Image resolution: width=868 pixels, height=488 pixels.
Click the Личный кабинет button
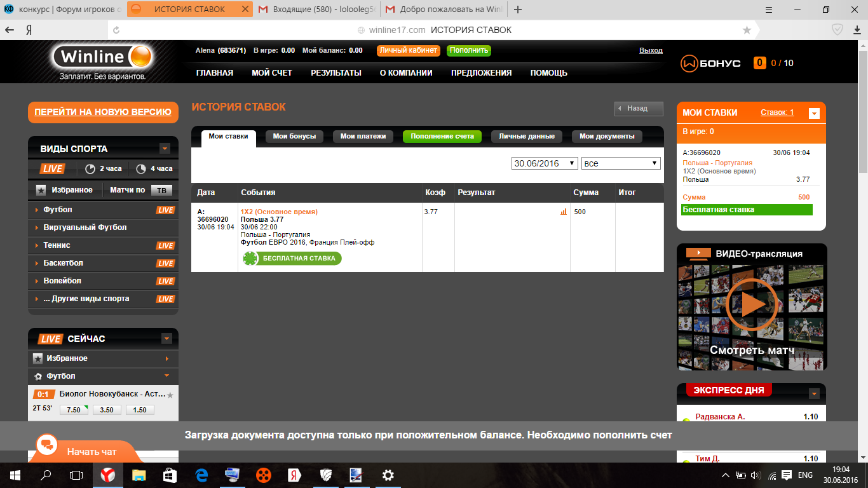[408, 51]
